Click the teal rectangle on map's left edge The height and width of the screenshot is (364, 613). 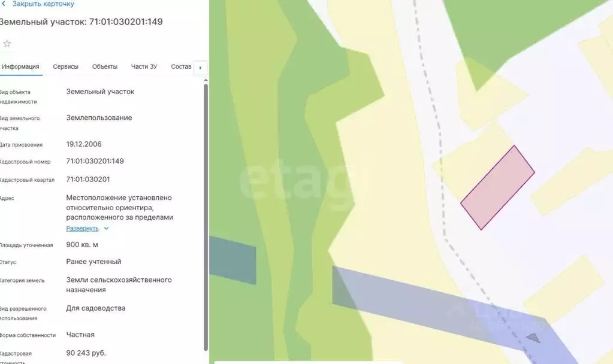[x=232, y=260]
